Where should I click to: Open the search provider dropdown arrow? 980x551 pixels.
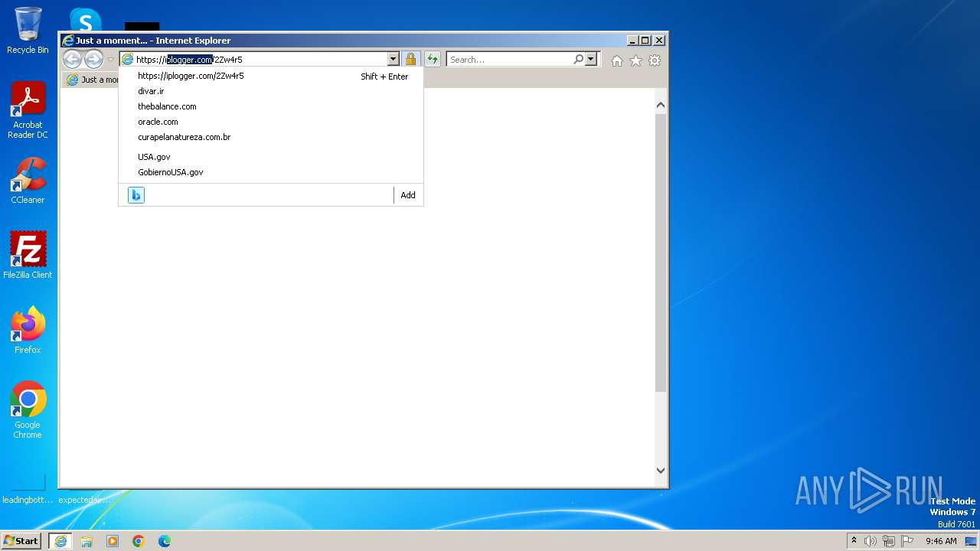[591, 59]
